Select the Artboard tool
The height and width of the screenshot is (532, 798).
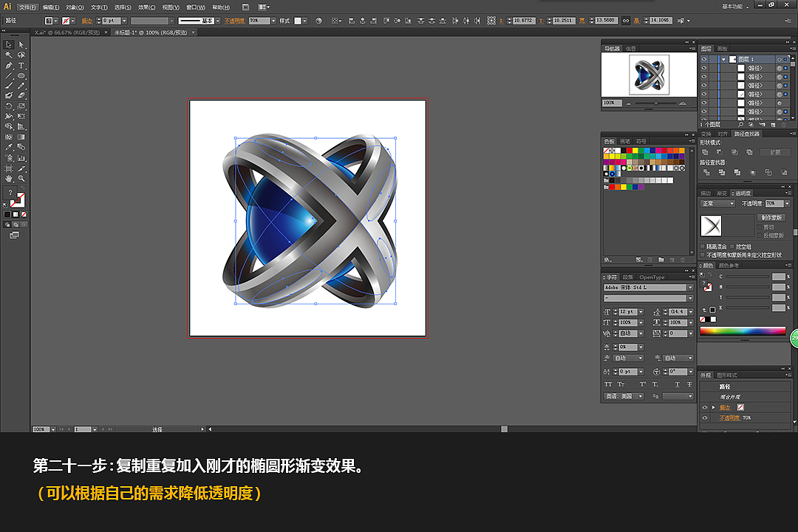(9, 168)
